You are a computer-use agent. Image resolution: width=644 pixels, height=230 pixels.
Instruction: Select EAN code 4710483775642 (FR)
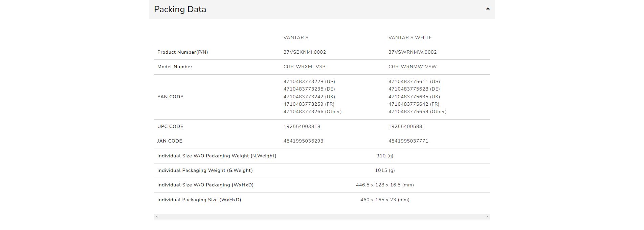[414, 104]
